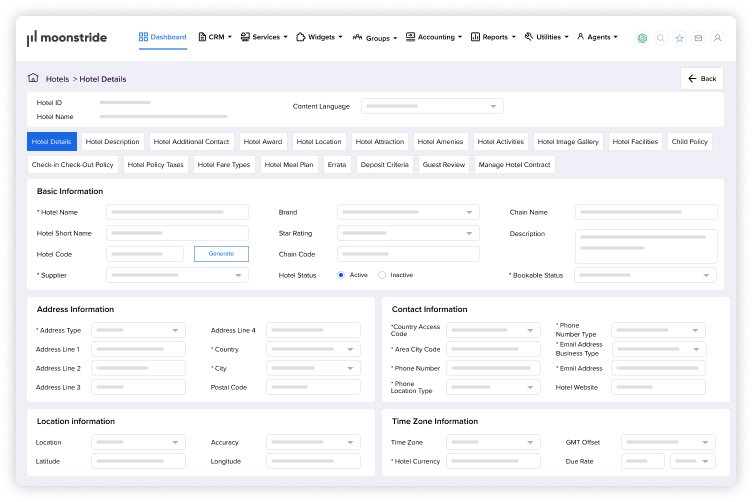Select the Inactive hotel status radio
Screen dimensions: 752x502
(x=382, y=274)
